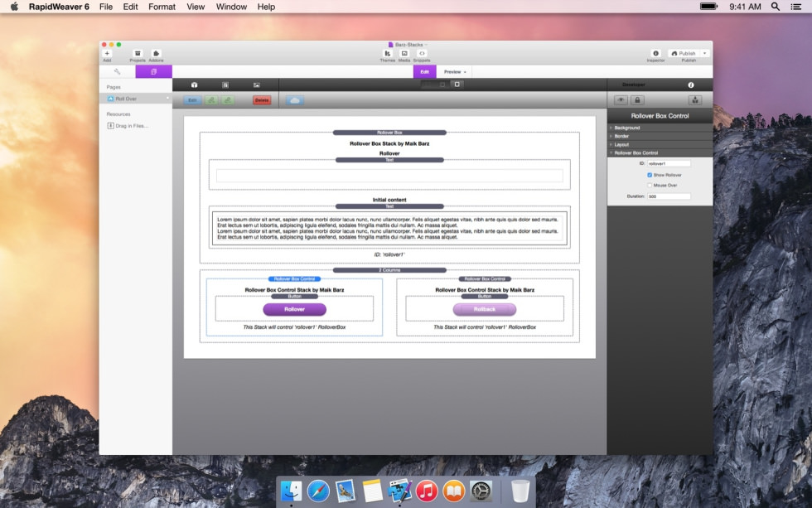Click the light purple Rollback button
Viewport: 812px width, 508px height.
click(485, 309)
